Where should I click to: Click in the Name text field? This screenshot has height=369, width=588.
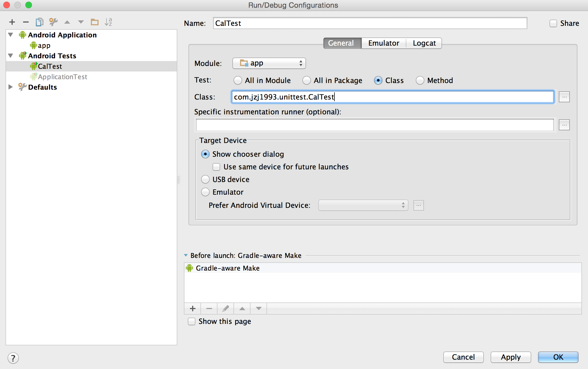[x=370, y=23]
